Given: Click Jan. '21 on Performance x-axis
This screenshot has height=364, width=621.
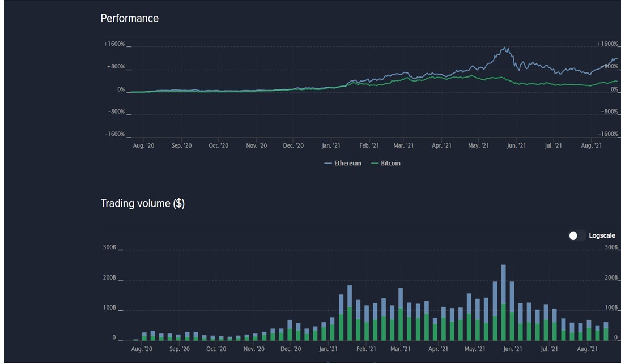Looking at the screenshot, I should (x=331, y=145).
